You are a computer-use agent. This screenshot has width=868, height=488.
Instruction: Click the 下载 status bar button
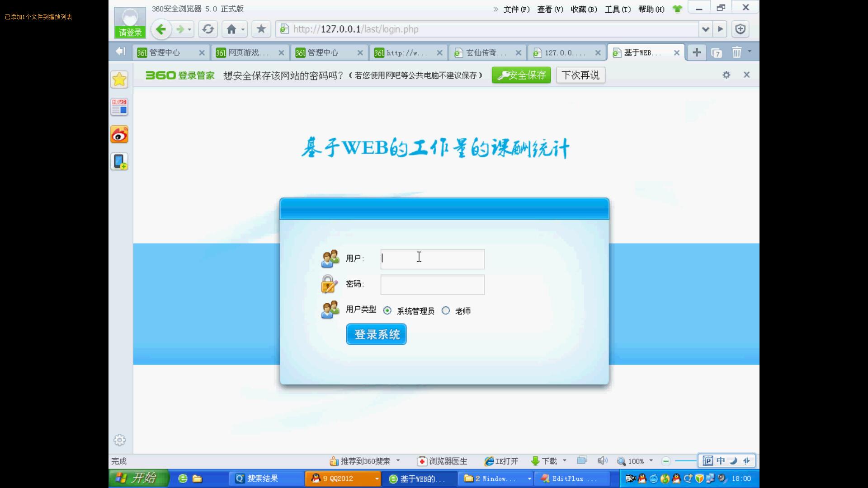pyautogui.click(x=544, y=461)
